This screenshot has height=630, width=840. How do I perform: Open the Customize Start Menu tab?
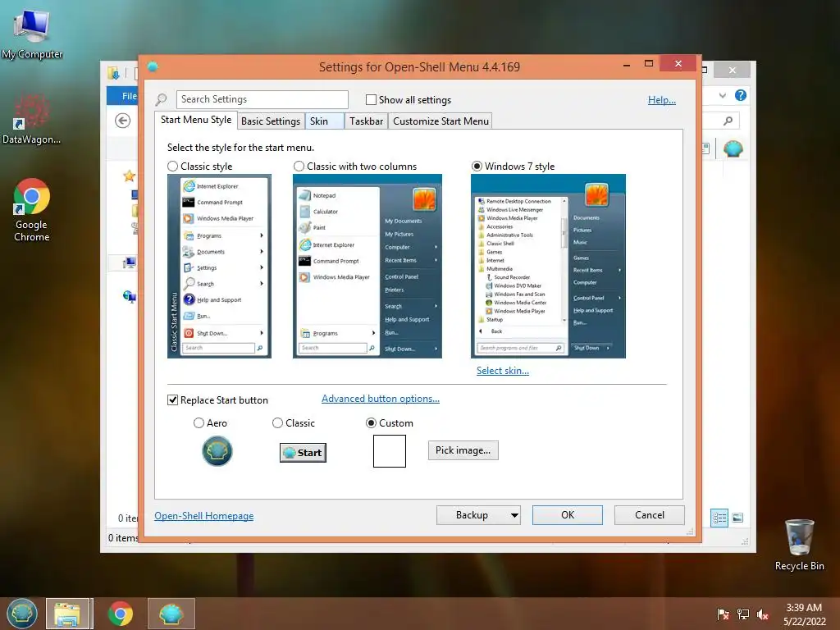pyautogui.click(x=441, y=121)
